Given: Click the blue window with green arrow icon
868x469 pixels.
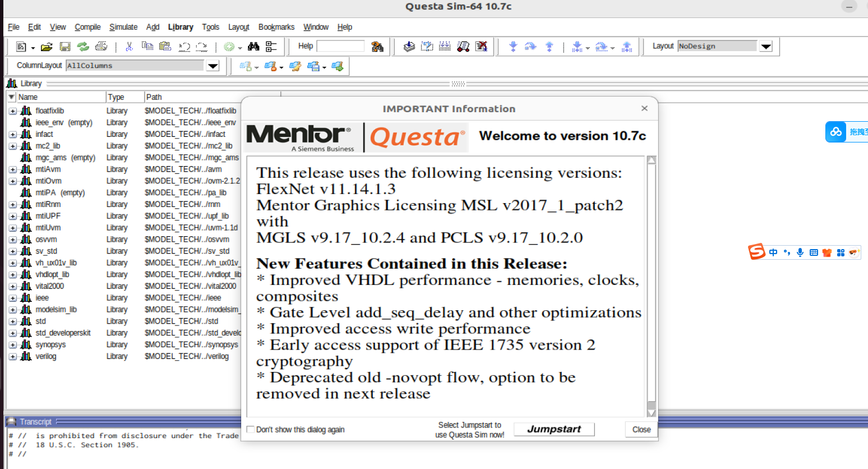Looking at the screenshot, I should click(x=337, y=66).
